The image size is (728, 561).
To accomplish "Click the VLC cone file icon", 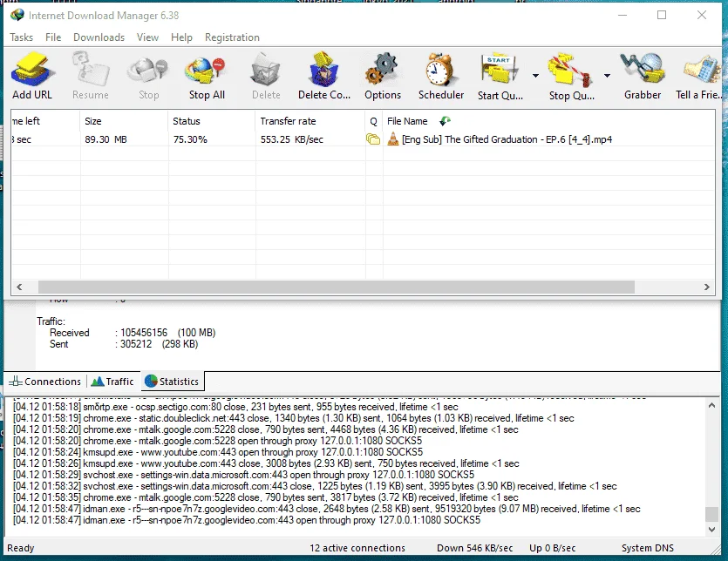I will pyautogui.click(x=393, y=139).
